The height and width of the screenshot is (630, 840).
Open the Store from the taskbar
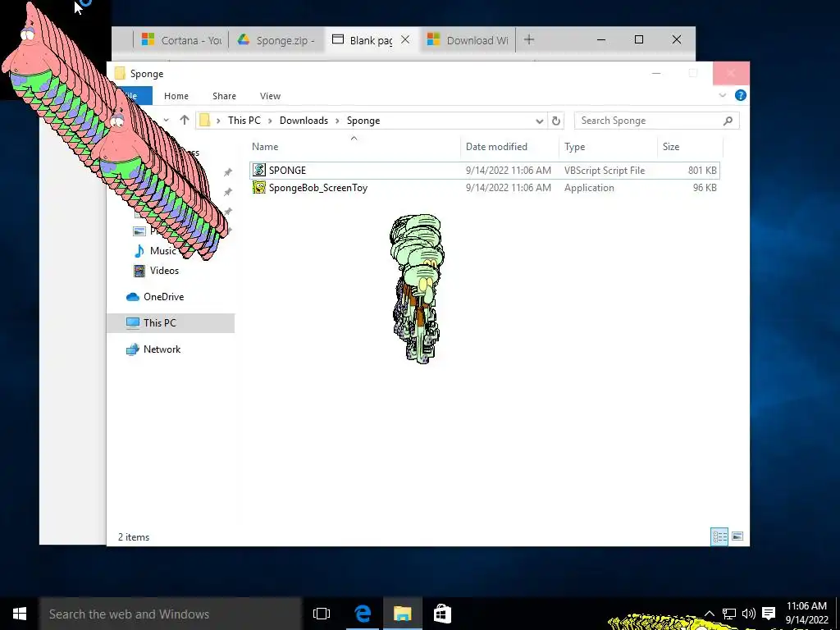pyautogui.click(x=442, y=614)
